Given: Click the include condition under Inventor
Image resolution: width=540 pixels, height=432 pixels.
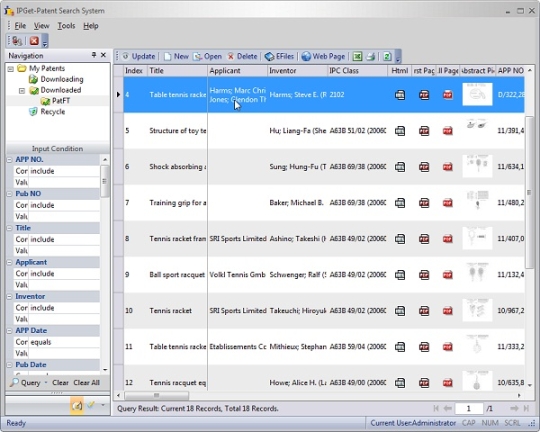Looking at the screenshot, I should coord(64,308).
